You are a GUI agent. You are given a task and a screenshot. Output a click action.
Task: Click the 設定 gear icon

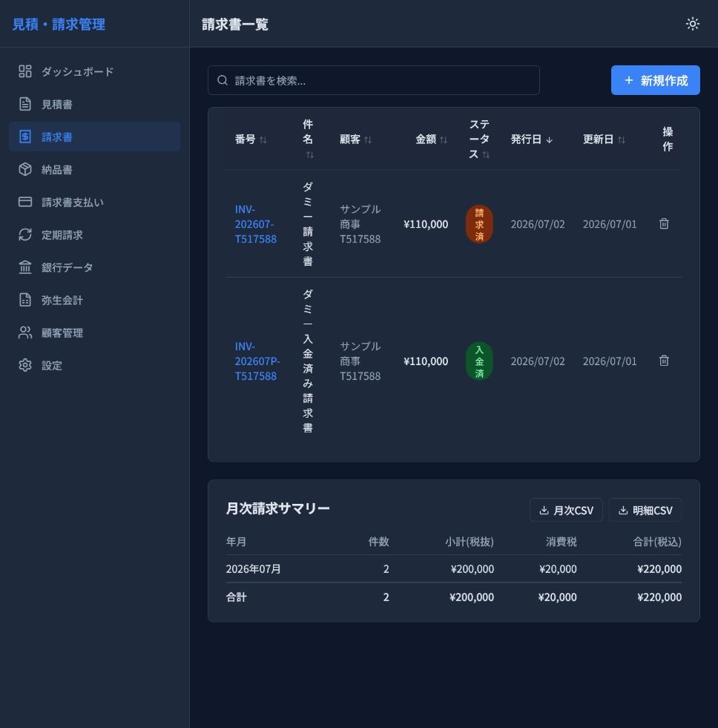pos(25,365)
